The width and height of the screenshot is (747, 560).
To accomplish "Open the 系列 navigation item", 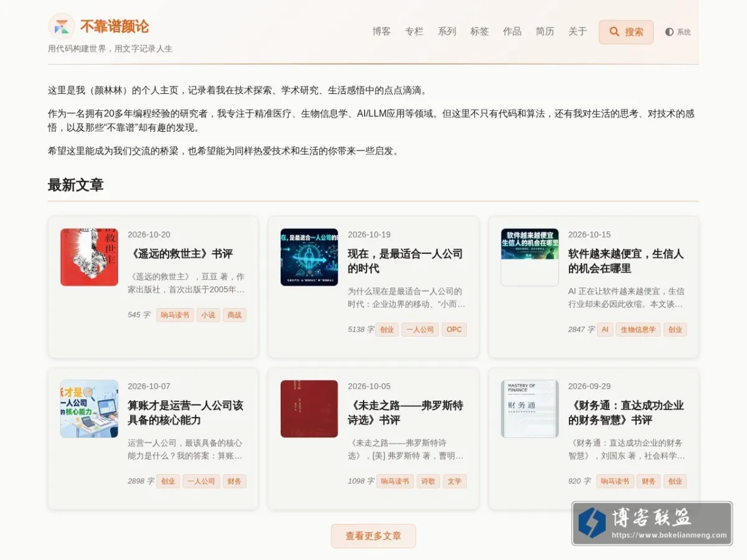I will pos(447,31).
